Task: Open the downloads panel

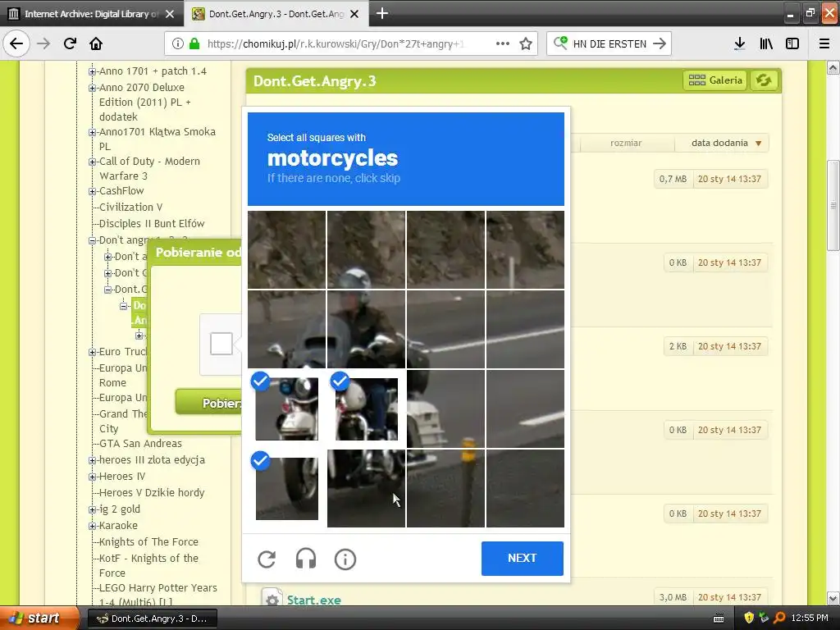Action: [739, 43]
